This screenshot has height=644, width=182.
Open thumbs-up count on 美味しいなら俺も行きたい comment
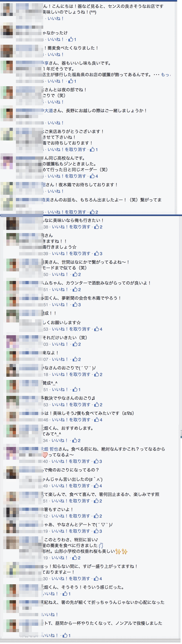[96, 227]
